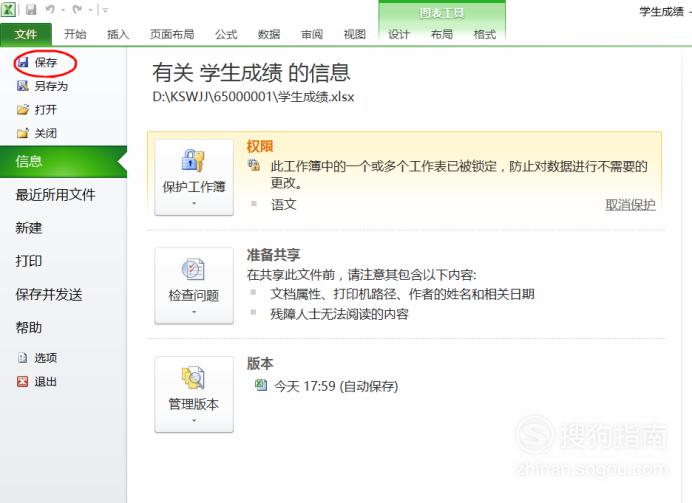
Task: Switch to the 页面布局 (Page Layout) tab
Action: tap(172, 34)
